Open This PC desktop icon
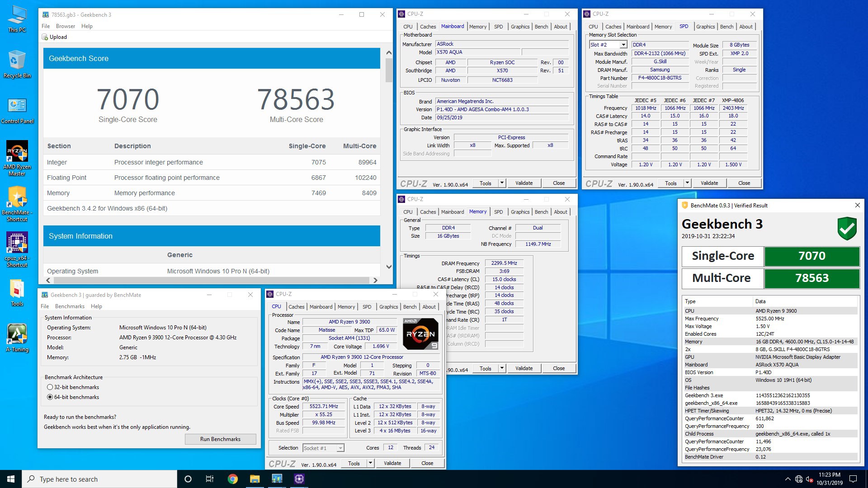Image resolution: width=868 pixels, height=488 pixels. pyautogui.click(x=17, y=19)
